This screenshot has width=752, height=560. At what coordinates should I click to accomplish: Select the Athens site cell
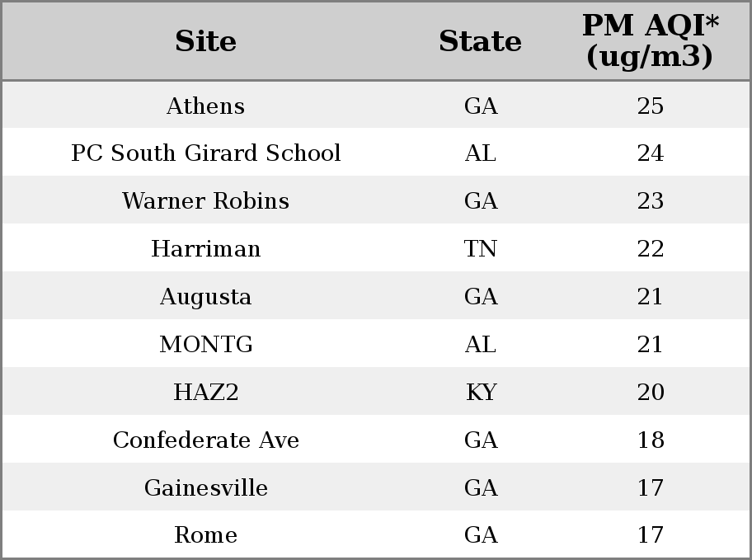tap(205, 106)
